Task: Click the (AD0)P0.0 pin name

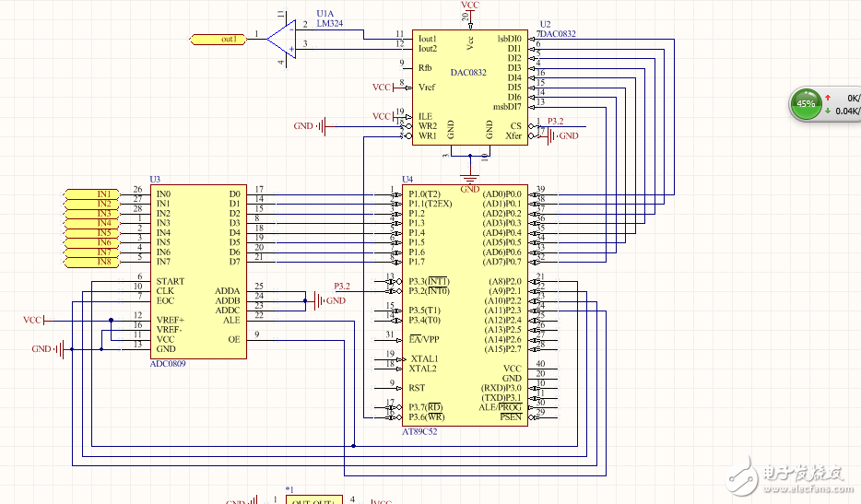Action: coord(501,193)
